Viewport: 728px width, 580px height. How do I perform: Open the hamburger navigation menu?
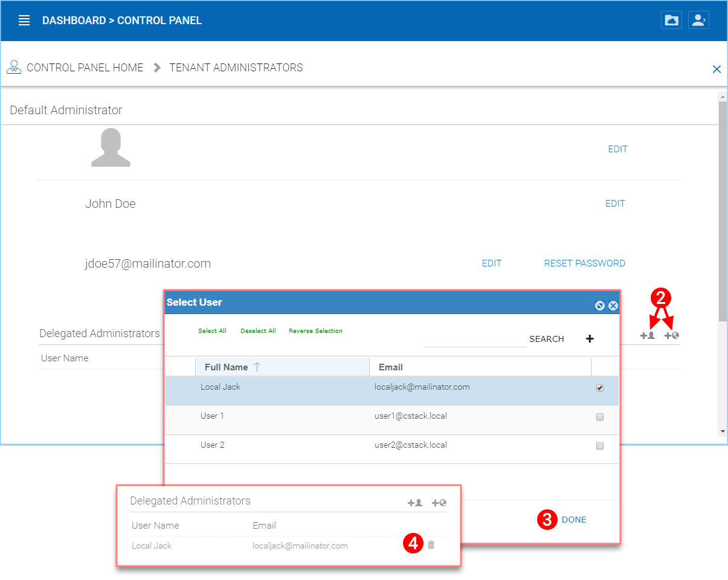click(x=24, y=20)
